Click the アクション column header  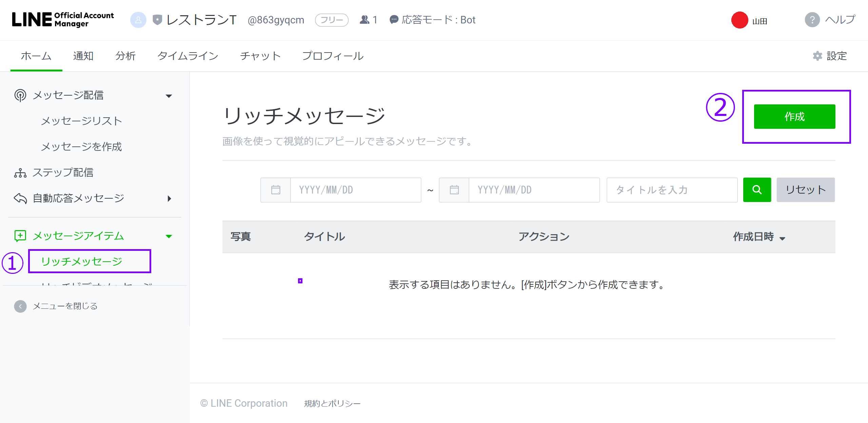click(544, 237)
